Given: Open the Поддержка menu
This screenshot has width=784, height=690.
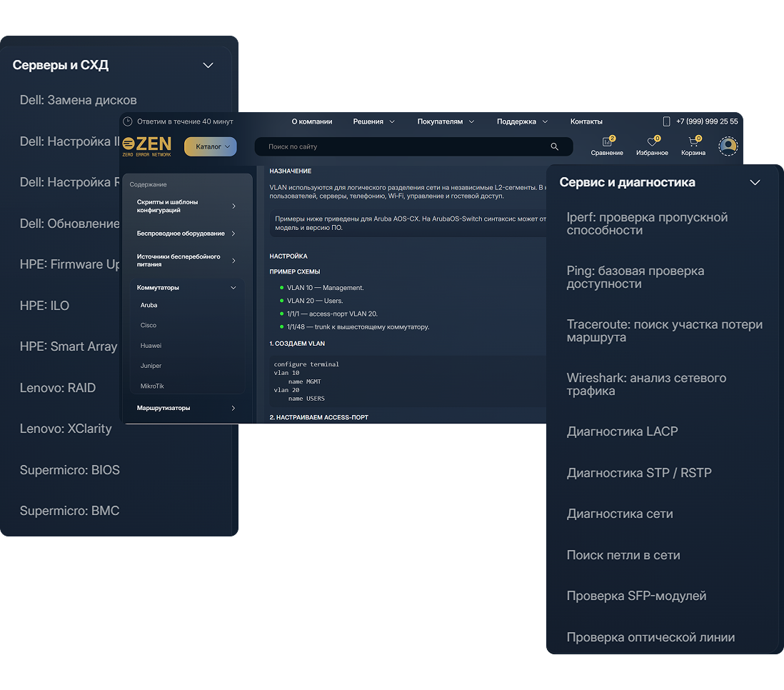Looking at the screenshot, I should click(522, 121).
